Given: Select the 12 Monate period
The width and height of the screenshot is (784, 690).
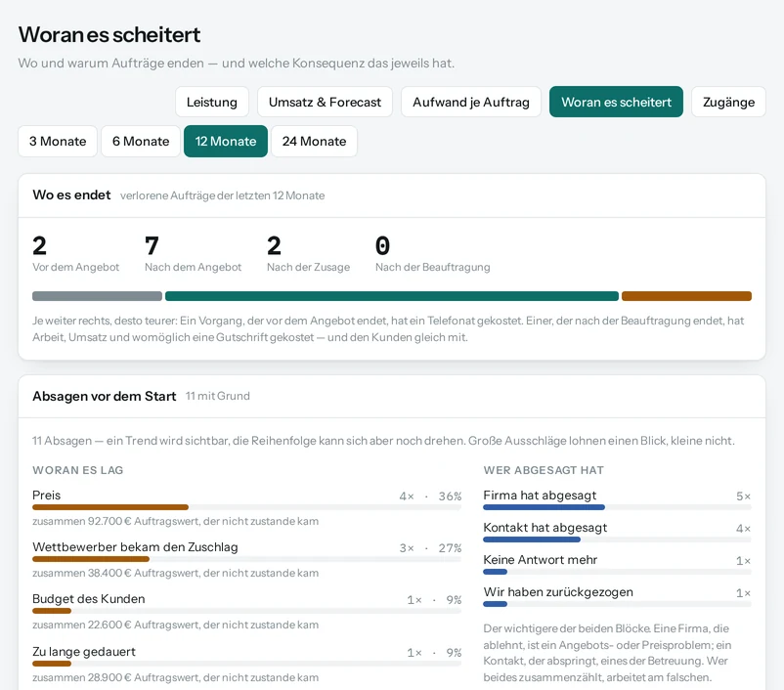Looking at the screenshot, I should tap(226, 141).
